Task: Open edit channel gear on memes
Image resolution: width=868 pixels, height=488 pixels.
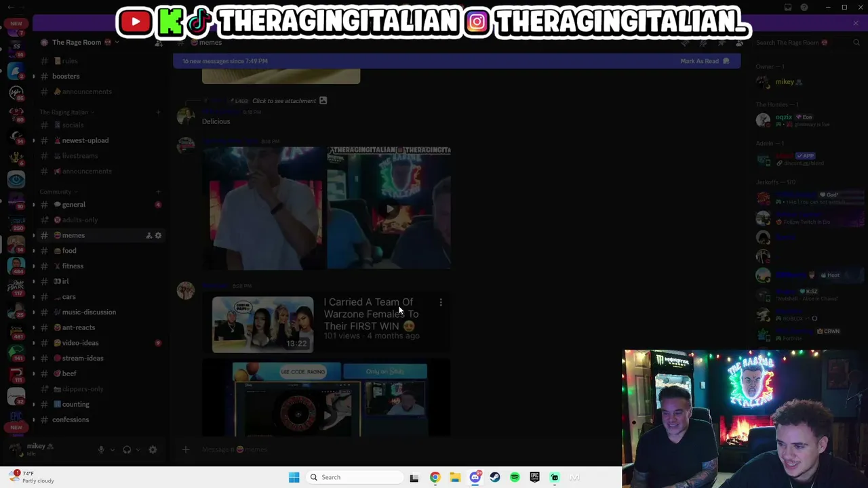Action: point(158,235)
